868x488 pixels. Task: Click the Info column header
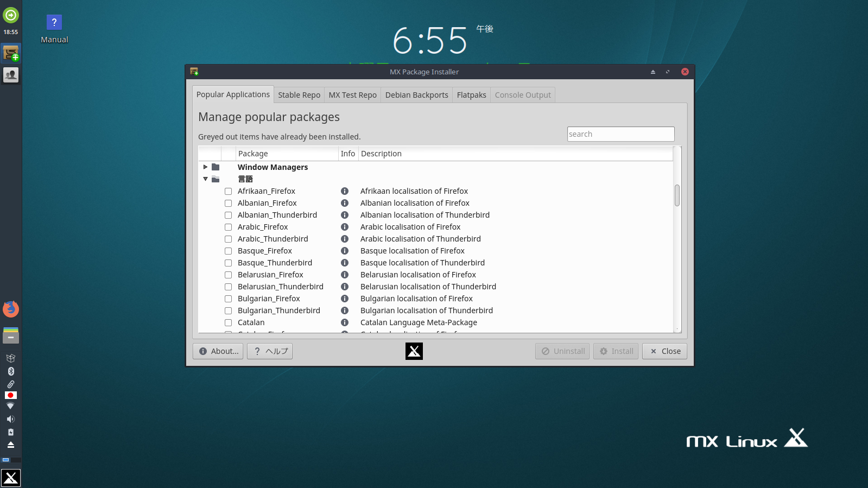[x=349, y=154]
